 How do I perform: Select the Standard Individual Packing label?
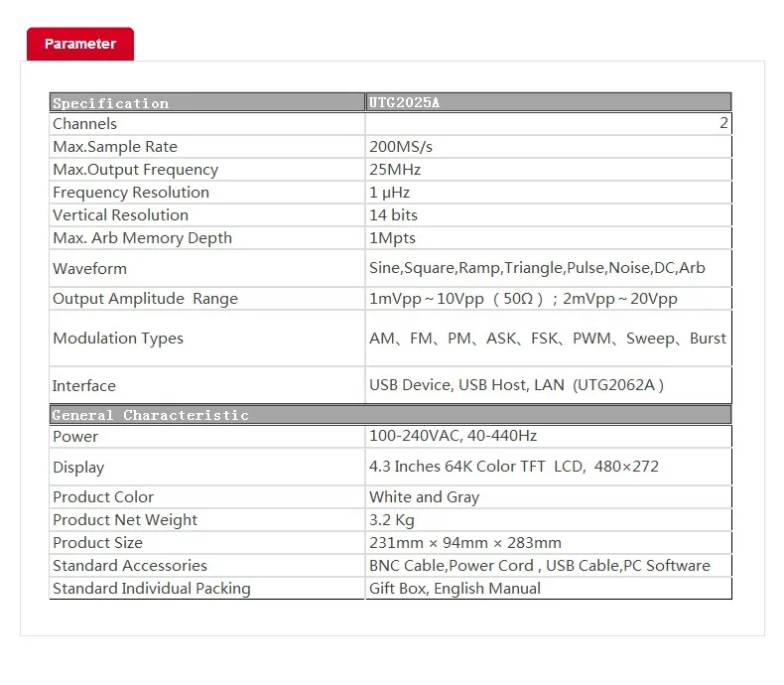click(x=152, y=589)
